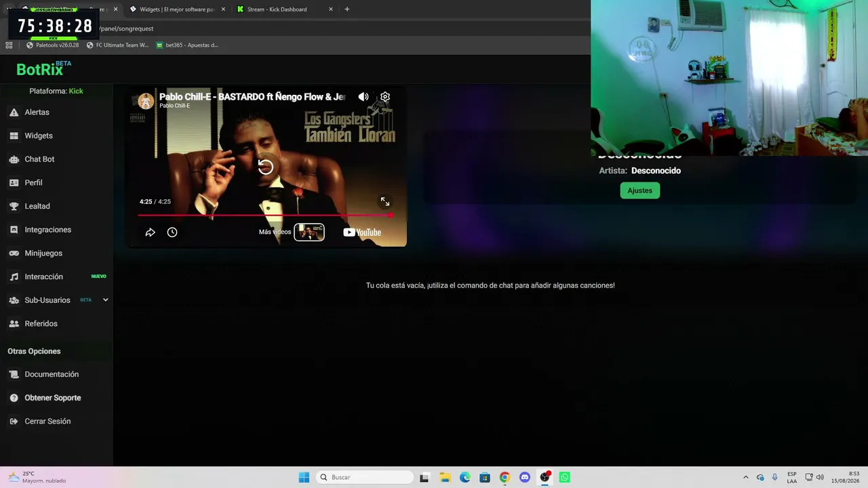Open the weather widget on the taskbar
868x488 pixels.
pyautogui.click(x=37, y=477)
